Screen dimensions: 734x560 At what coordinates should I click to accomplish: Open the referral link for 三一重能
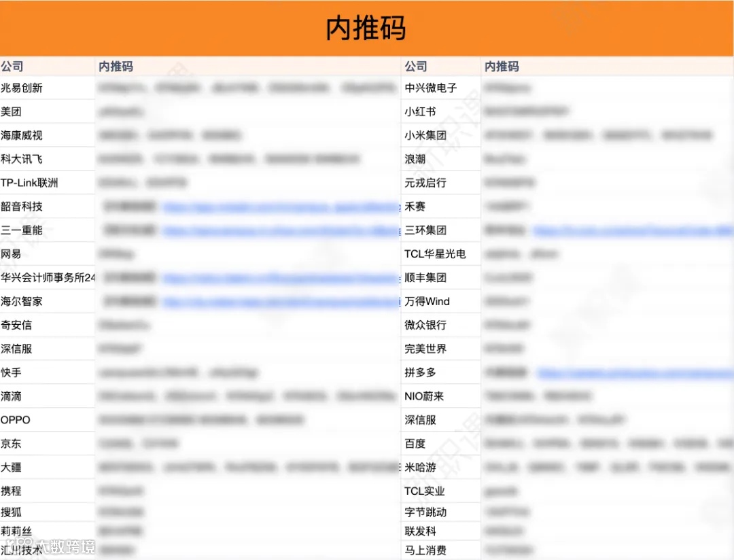(279, 230)
